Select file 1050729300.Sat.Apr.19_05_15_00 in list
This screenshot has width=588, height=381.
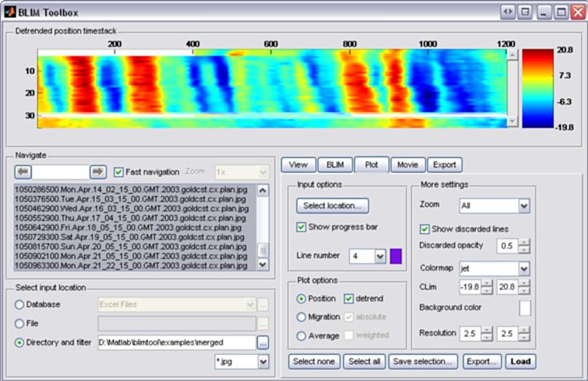pyautogui.click(x=135, y=237)
